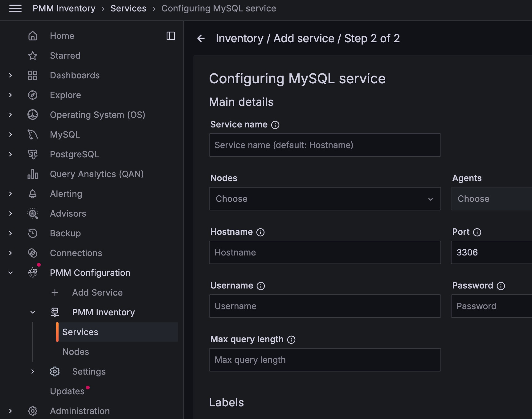The image size is (532, 419).
Task: Click PMM Inventory breadcrumb link
Action: pyautogui.click(x=64, y=9)
